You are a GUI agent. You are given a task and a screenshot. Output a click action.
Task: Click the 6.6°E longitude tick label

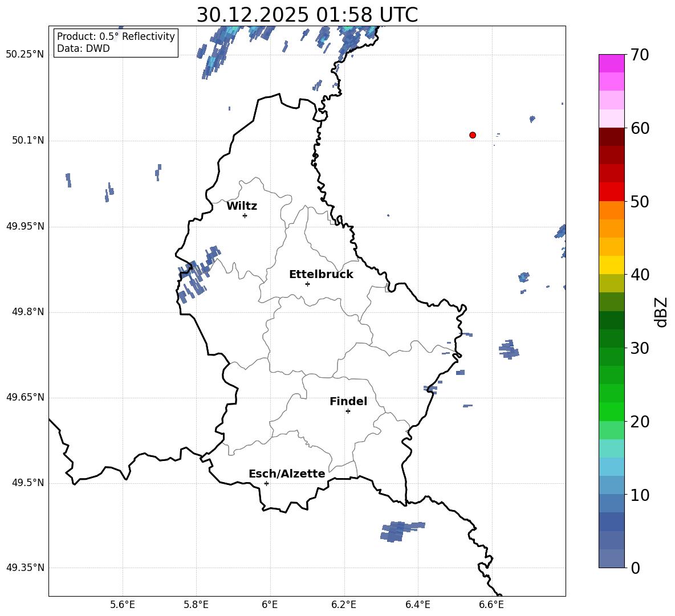[x=491, y=605]
